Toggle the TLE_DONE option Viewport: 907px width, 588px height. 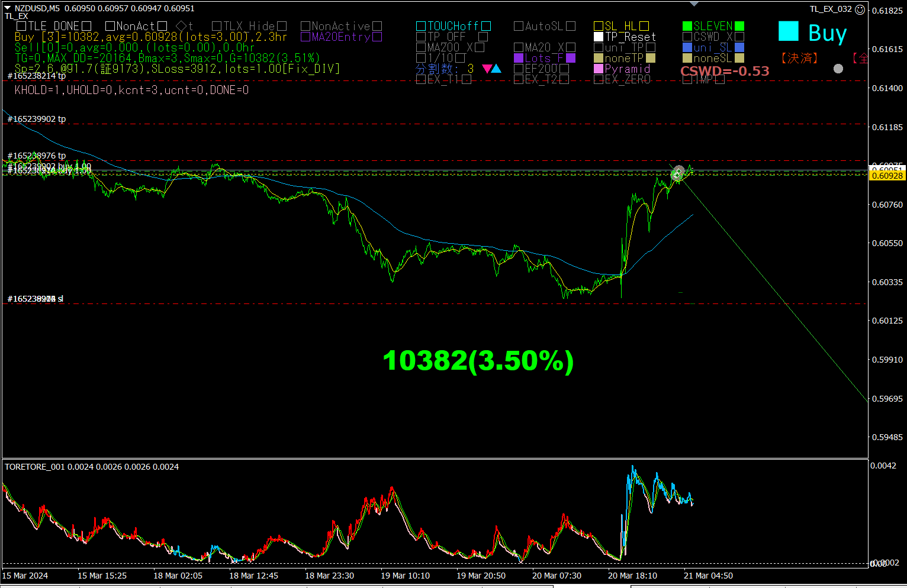tap(53, 26)
